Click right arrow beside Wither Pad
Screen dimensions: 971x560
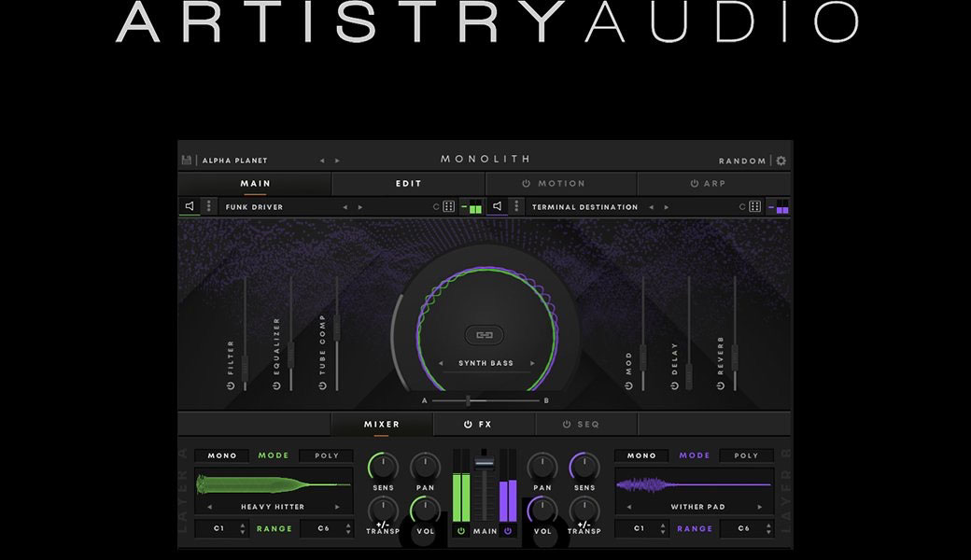coord(760,507)
